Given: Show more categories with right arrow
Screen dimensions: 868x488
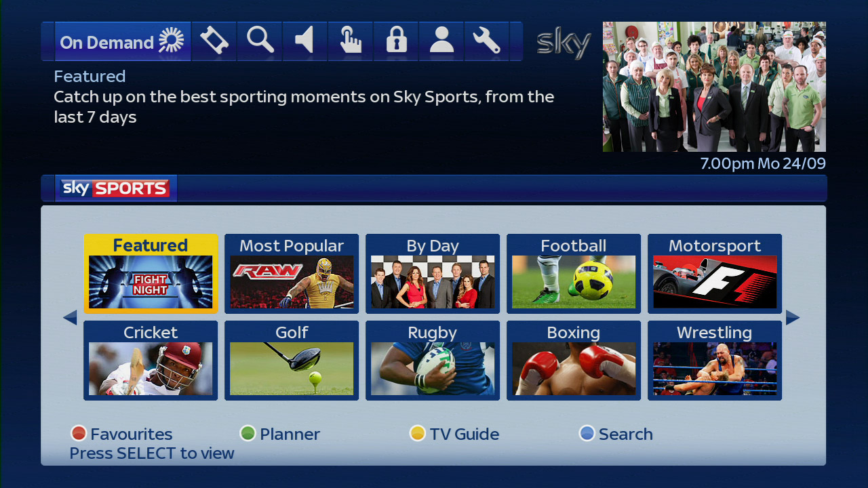Looking at the screenshot, I should click(x=793, y=317).
